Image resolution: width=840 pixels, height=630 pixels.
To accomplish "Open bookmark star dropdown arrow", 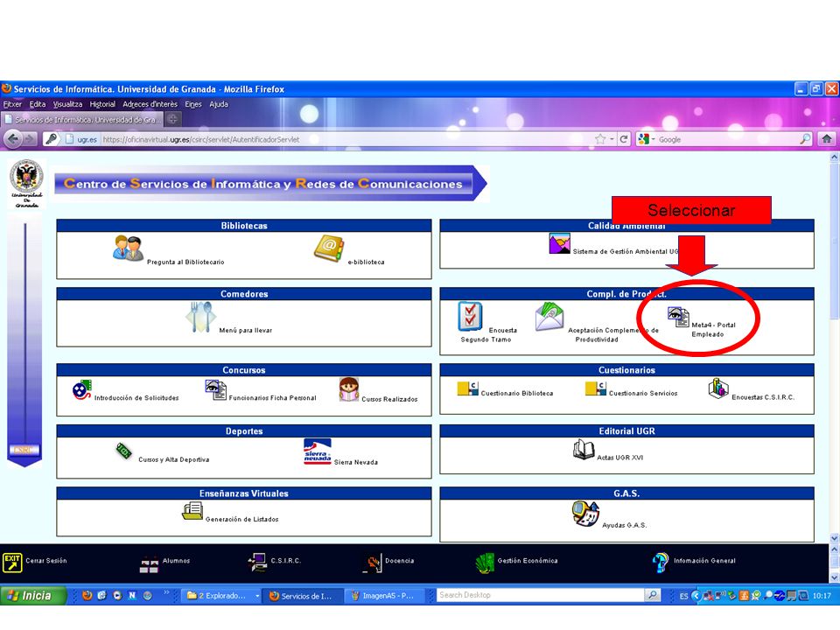I will pos(612,139).
